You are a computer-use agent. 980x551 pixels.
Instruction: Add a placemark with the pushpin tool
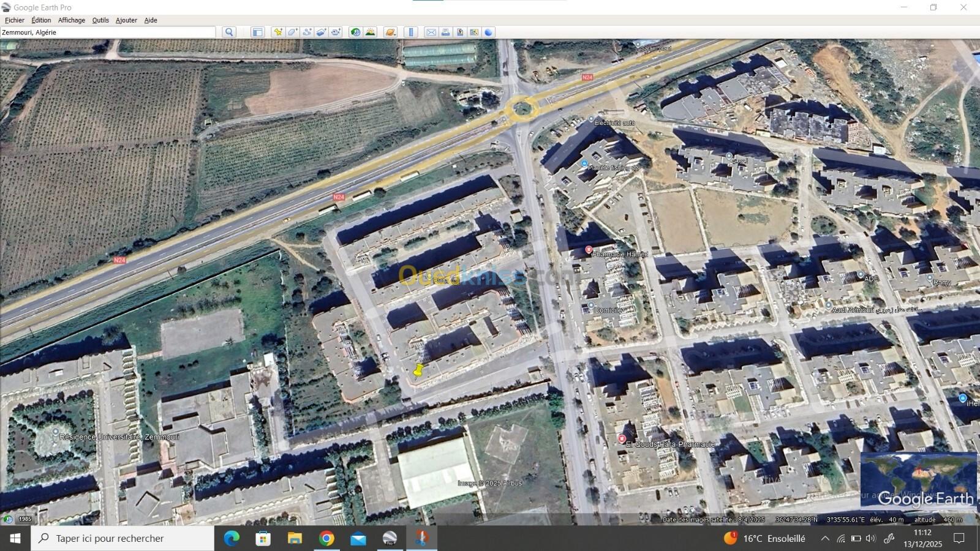pyautogui.click(x=278, y=32)
